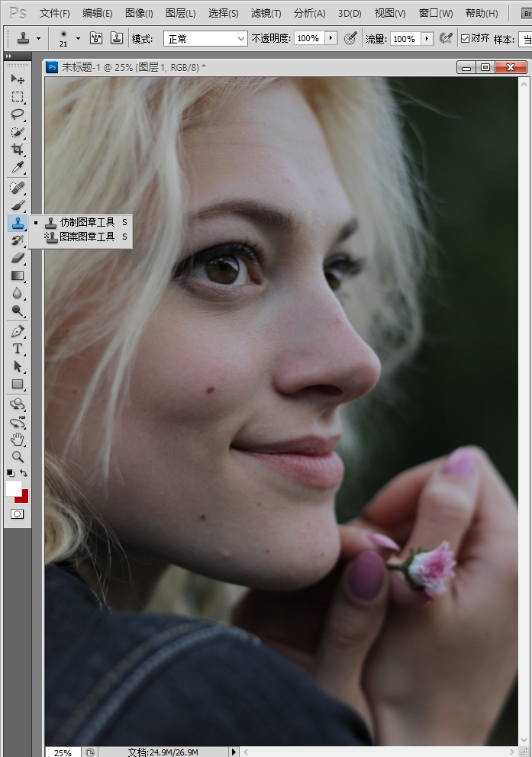Select the Dodge tool
The width and height of the screenshot is (532, 757).
(x=18, y=311)
